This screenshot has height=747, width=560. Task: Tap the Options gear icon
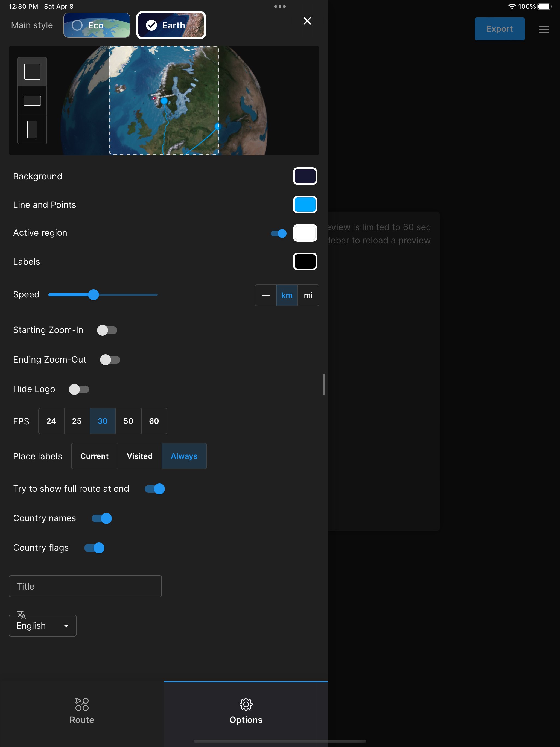click(246, 704)
